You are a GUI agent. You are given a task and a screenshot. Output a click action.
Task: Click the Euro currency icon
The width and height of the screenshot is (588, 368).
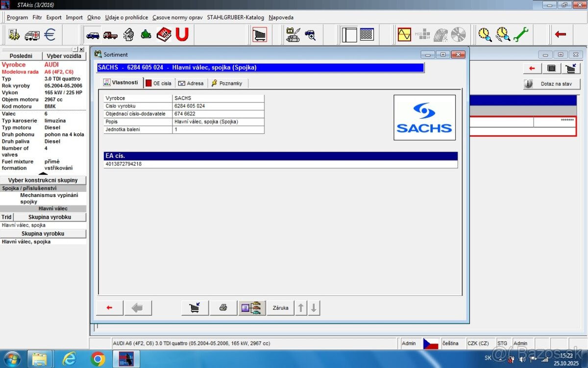tap(49, 35)
